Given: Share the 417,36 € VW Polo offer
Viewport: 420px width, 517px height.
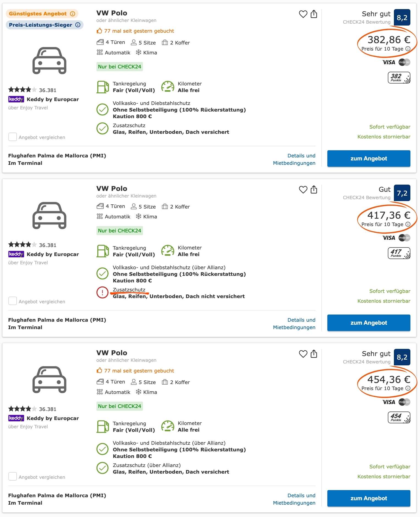Looking at the screenshot, I should point(314,189).
